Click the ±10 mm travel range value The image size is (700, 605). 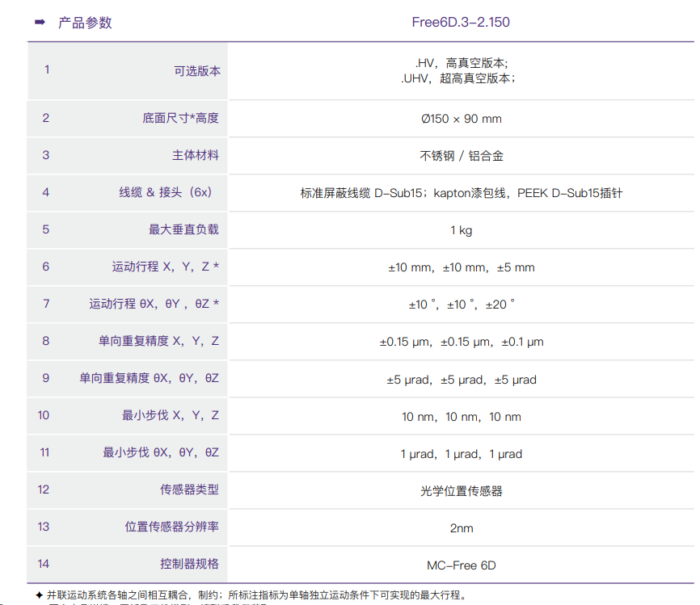click(461, 267)
